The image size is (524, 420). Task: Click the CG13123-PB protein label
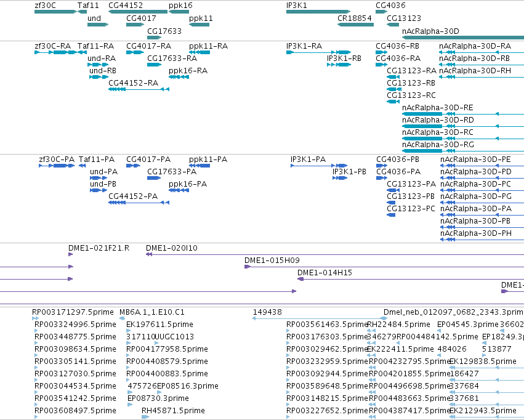pos(411,196)
